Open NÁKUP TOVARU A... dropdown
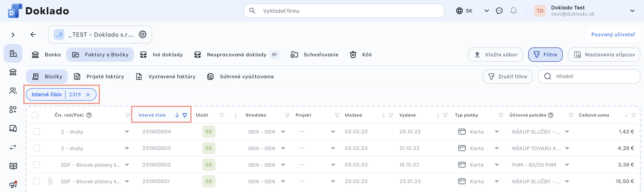 (x=567, y=148)
